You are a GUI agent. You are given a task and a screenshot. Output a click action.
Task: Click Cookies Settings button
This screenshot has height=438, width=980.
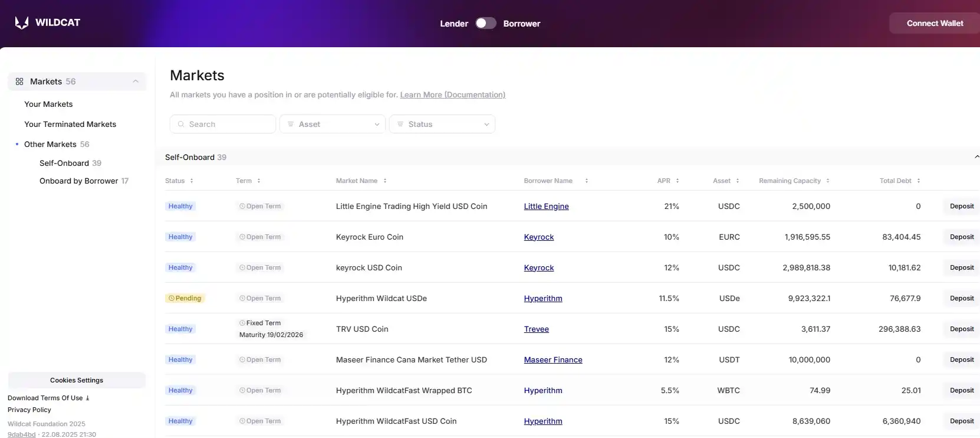pyautogui.click(x=77, y=380)
